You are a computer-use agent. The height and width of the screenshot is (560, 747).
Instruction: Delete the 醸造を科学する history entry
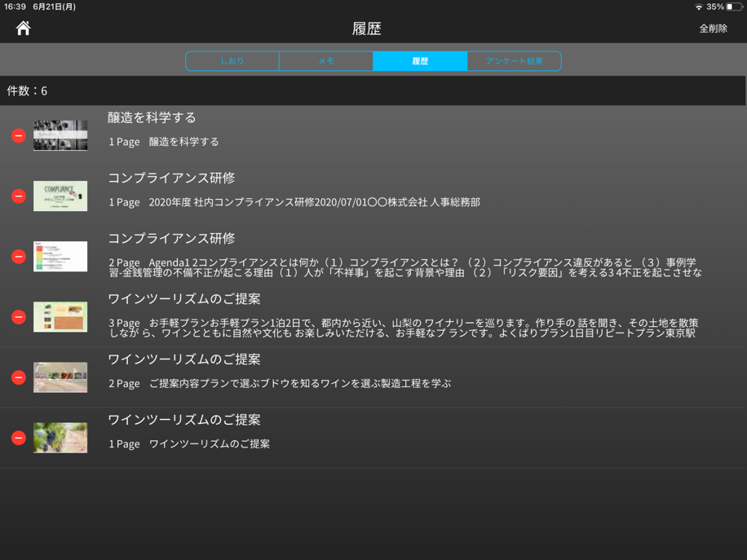[19, 136]
